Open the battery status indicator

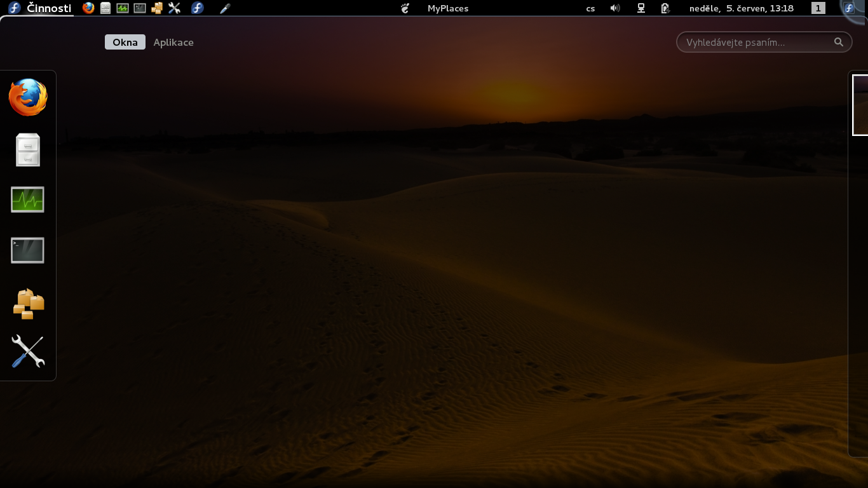(665, 8)
